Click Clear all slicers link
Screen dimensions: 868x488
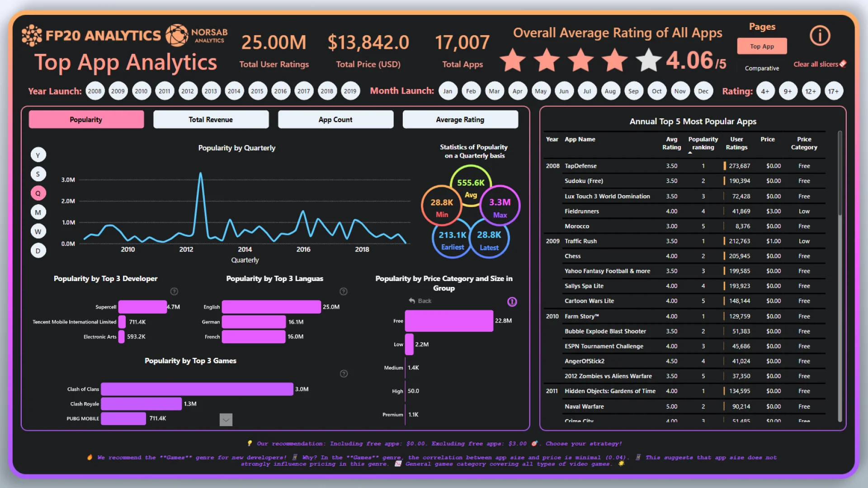tap(816, 64)
